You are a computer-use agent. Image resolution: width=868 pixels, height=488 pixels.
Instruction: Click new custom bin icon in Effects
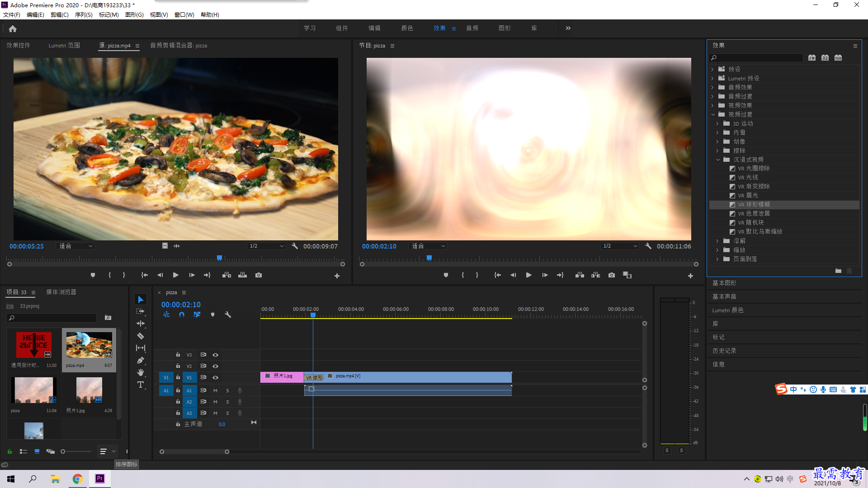[838, 271]
